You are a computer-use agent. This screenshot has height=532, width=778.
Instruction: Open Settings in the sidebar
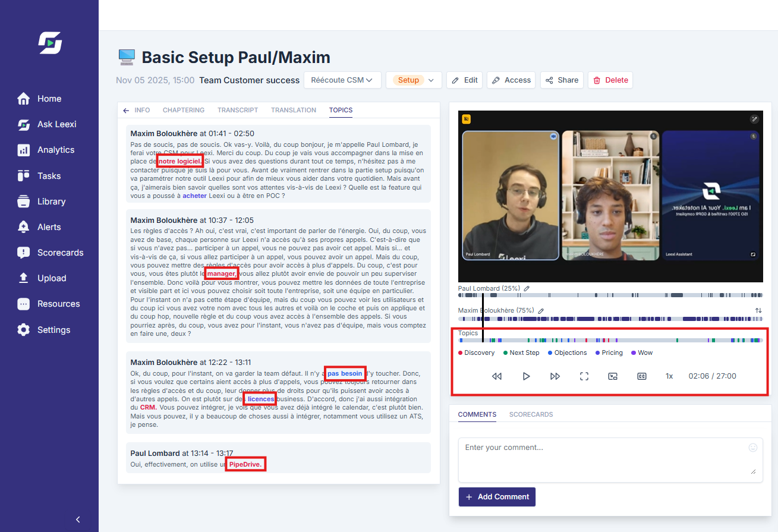point(43,330)
